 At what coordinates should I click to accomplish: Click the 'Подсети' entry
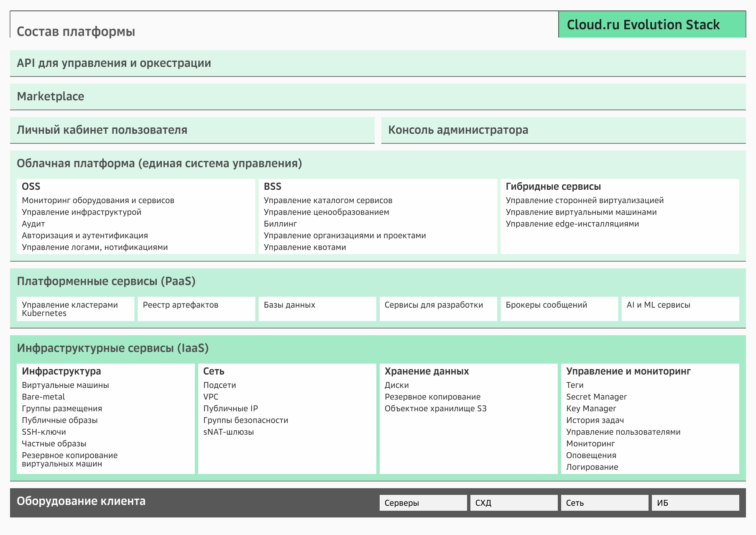220,385
